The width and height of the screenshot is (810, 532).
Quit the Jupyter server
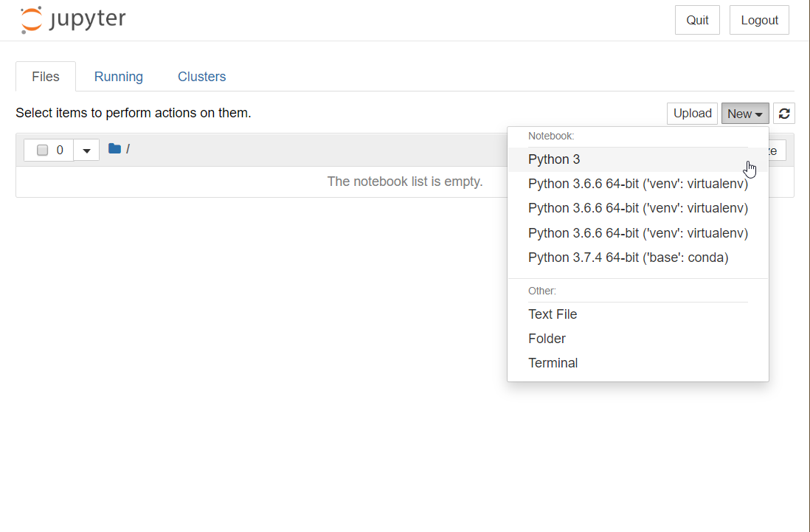click(x=696, y=19)
